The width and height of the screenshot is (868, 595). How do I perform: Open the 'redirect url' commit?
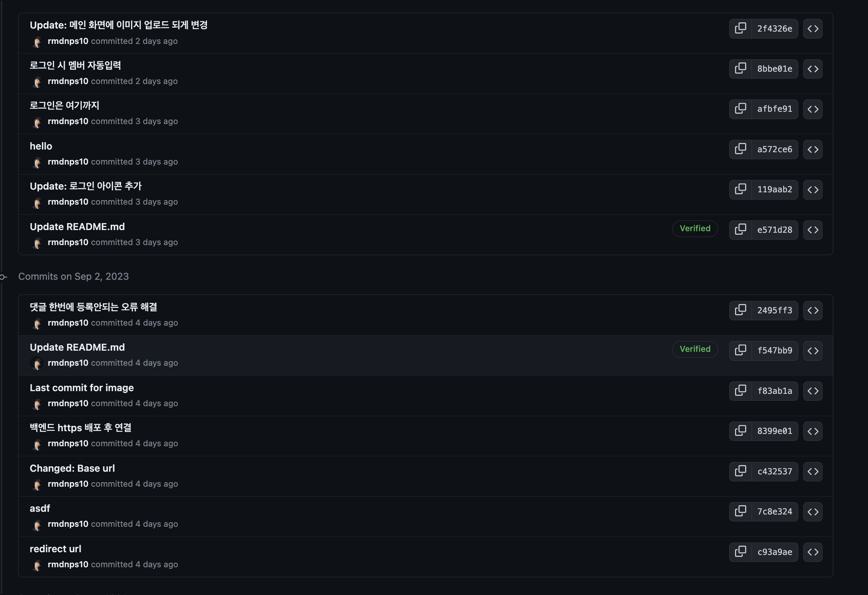click(55, 549)
